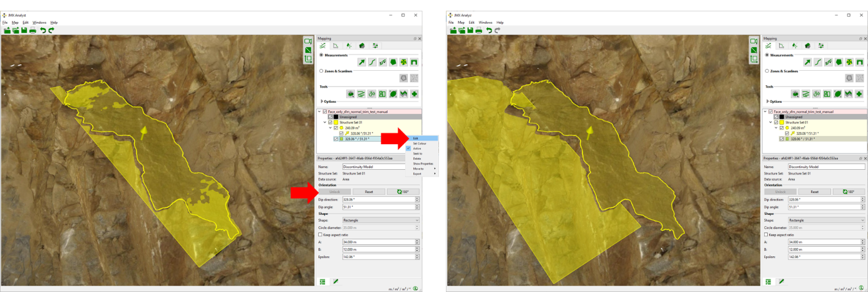
Task: Click the pencil icon at bottom of right Properties
Action: 782,282
